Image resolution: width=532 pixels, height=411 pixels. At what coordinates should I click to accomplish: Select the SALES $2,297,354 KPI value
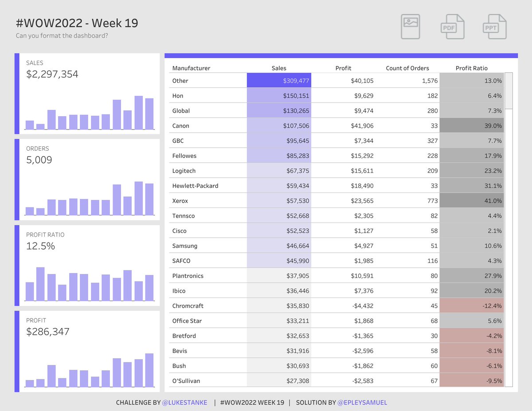[52, 74]
